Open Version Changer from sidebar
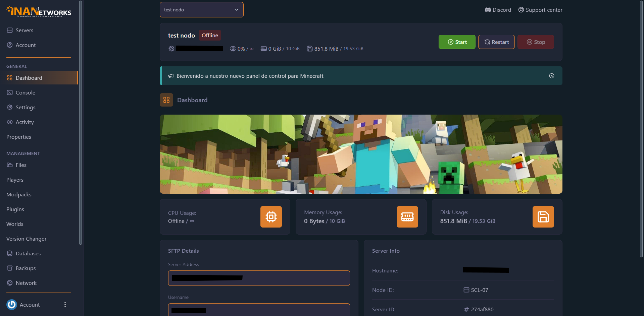The image size is (644, 316). [27, 239]
